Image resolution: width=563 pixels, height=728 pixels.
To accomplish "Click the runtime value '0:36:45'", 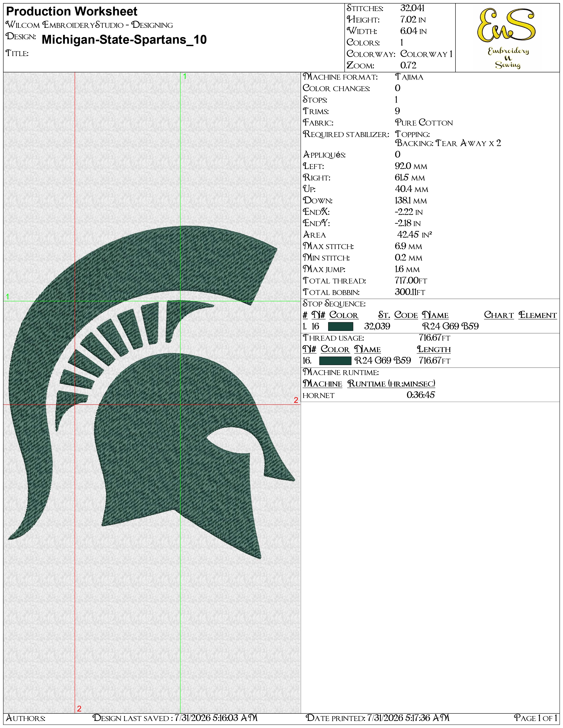I will tap(421, 395).
